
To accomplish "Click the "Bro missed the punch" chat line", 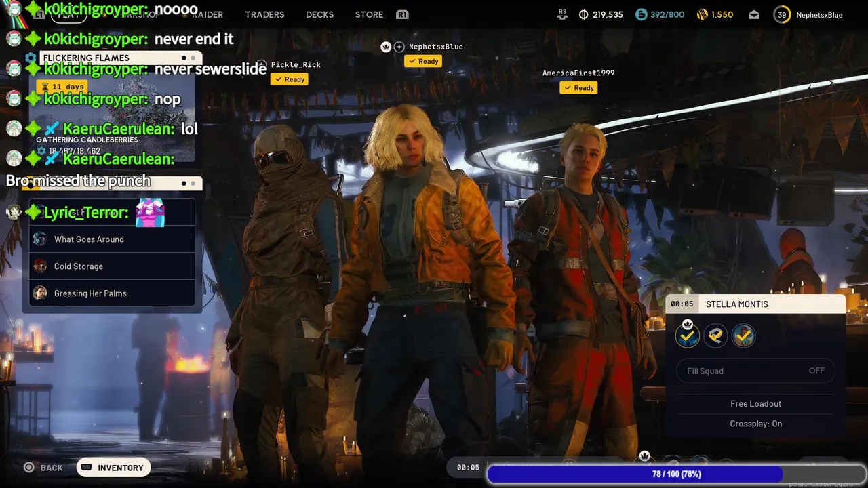I will point(78,181).
